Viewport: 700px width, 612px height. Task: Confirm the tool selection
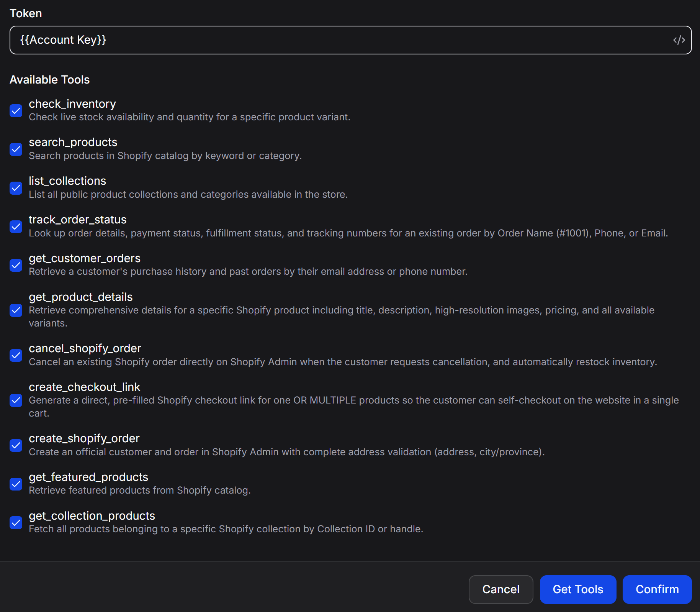[657, 589]
